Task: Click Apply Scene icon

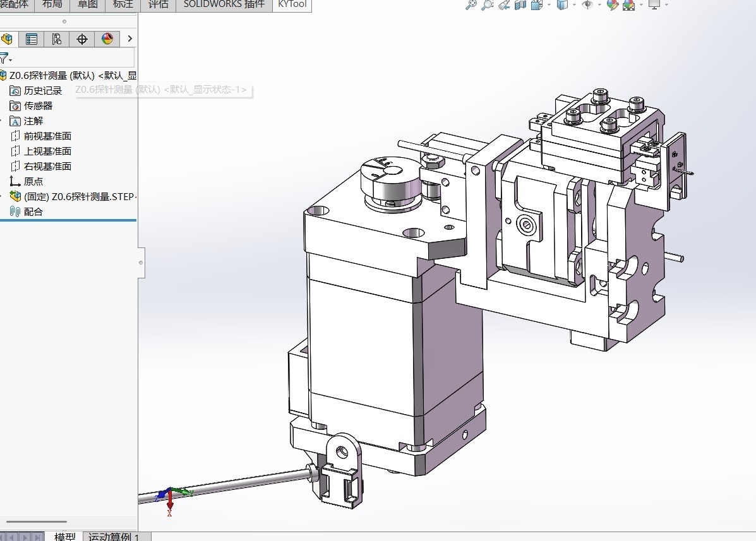Action: (x=628, y=5)
